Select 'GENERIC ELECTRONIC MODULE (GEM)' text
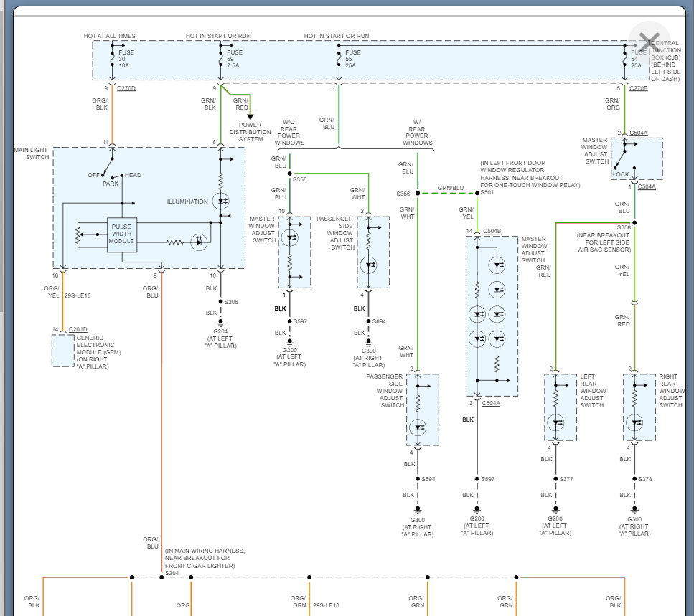Viewport: 694px width, 616px height. [x=98, y=345]
